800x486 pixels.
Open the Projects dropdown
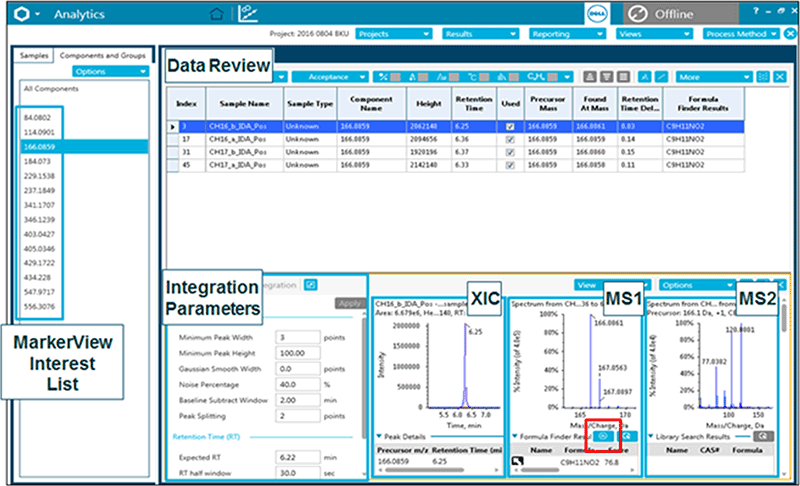pyautogui.click(x=393, y=34)
